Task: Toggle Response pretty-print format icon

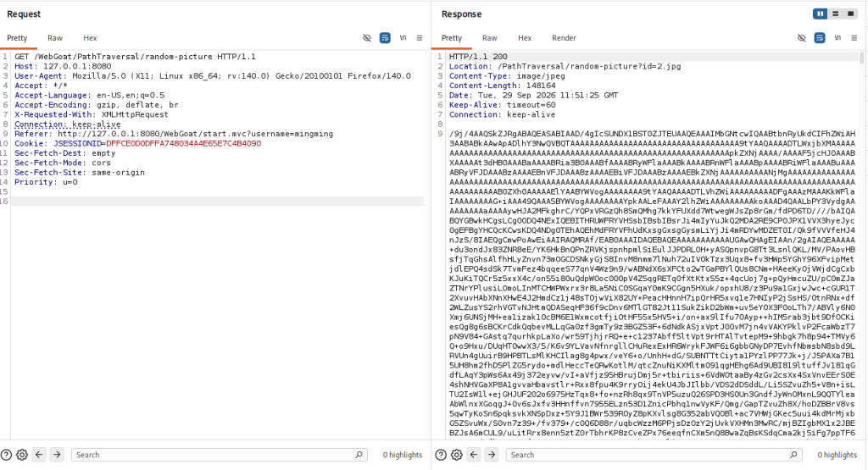Action: coord(820,38)
